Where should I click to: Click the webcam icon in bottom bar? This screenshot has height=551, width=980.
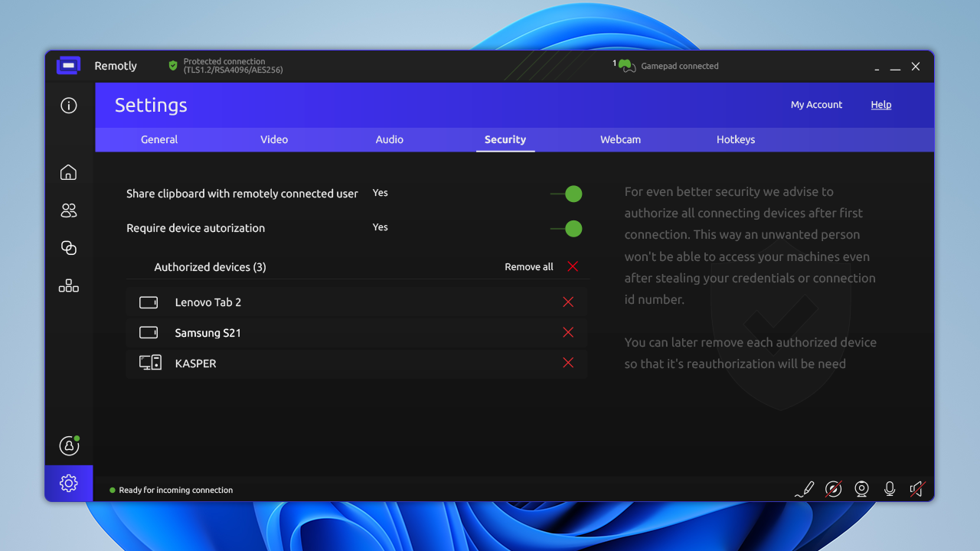click(861, 489)
